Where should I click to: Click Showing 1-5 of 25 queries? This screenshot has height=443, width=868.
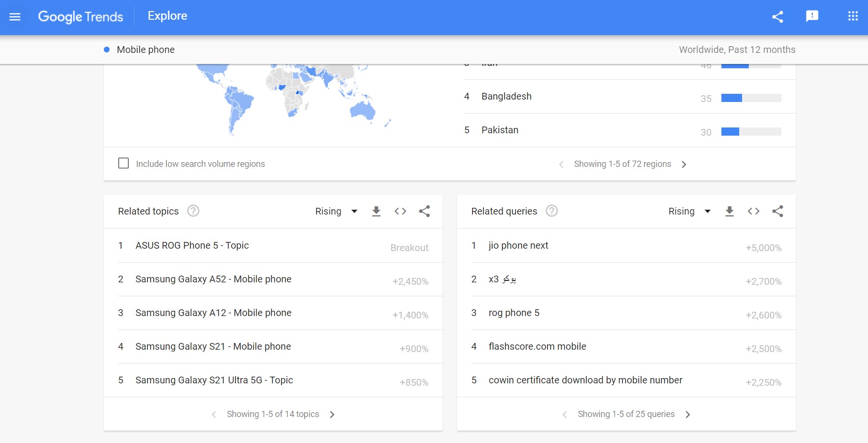click(626, 414)
